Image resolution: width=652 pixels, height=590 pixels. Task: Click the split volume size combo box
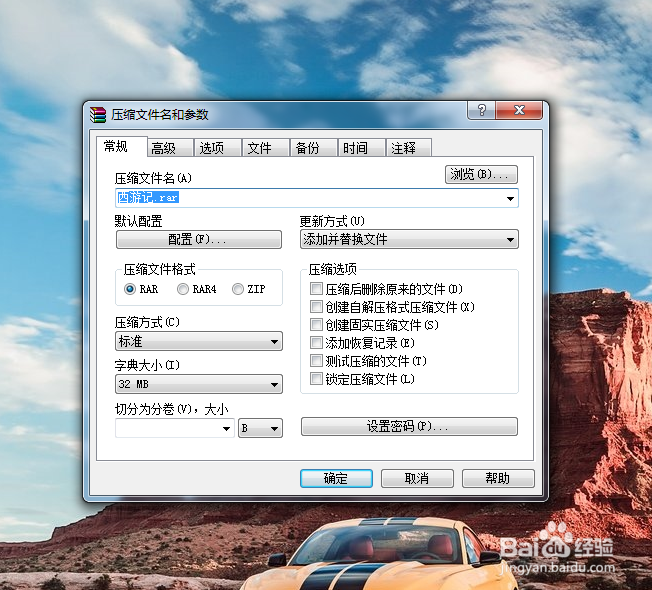tap(175, 428)
